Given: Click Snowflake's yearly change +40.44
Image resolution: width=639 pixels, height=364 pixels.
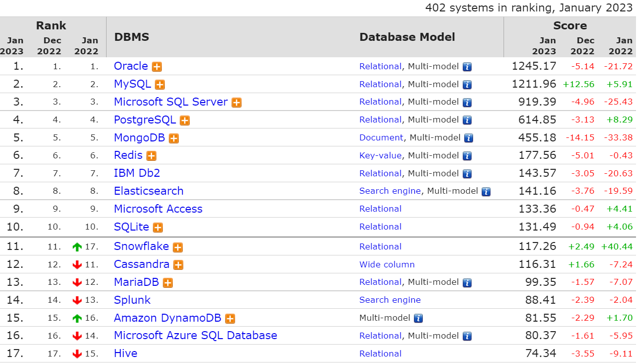Looking at the screenshot, I should [x=617, y=247].
